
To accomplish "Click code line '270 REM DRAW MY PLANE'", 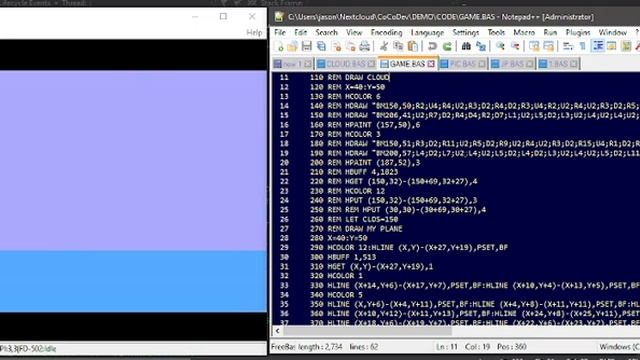I will [356, 229].
